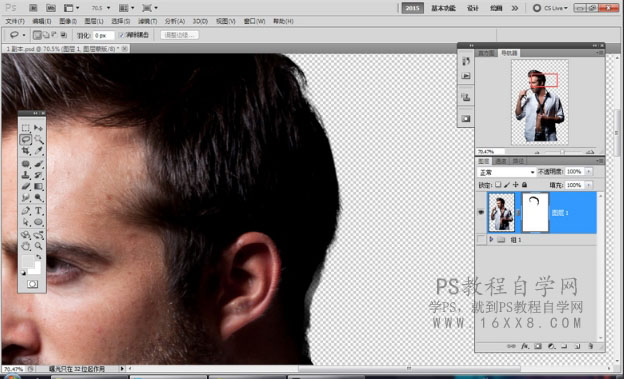Show the 组 1 group visibility box
This screenshot has height=379, width=624.
tap(481, 240)
